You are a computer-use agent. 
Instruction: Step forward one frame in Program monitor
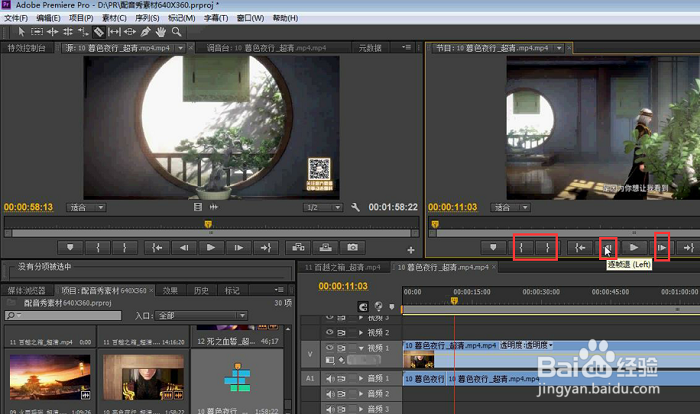pos(662,247)
